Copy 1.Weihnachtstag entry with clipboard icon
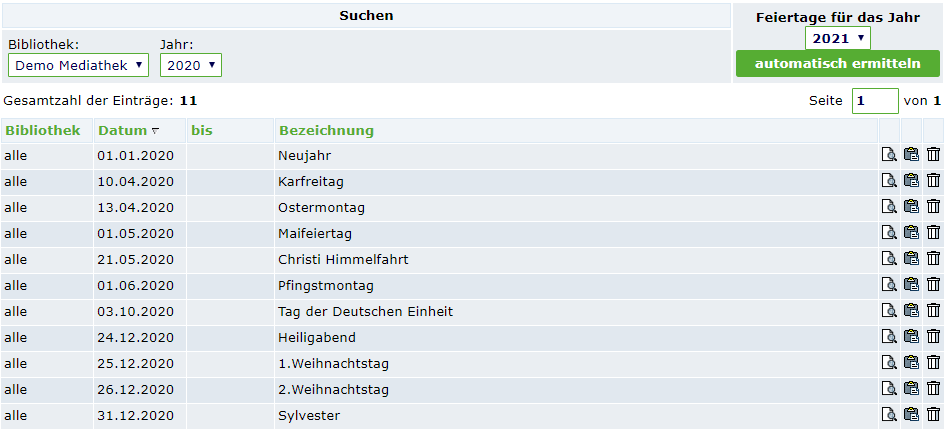The width and height of the screenshot is (948, 432). [911, 363]
